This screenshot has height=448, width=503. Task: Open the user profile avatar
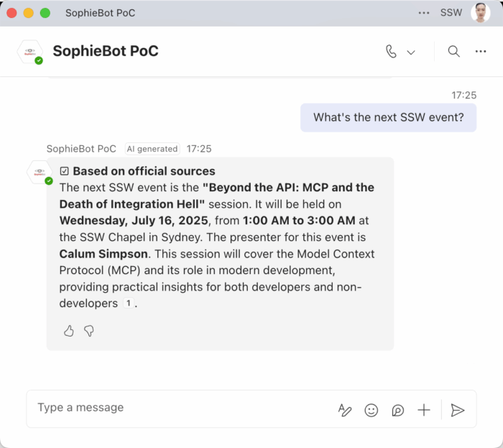tap(480, 13)
